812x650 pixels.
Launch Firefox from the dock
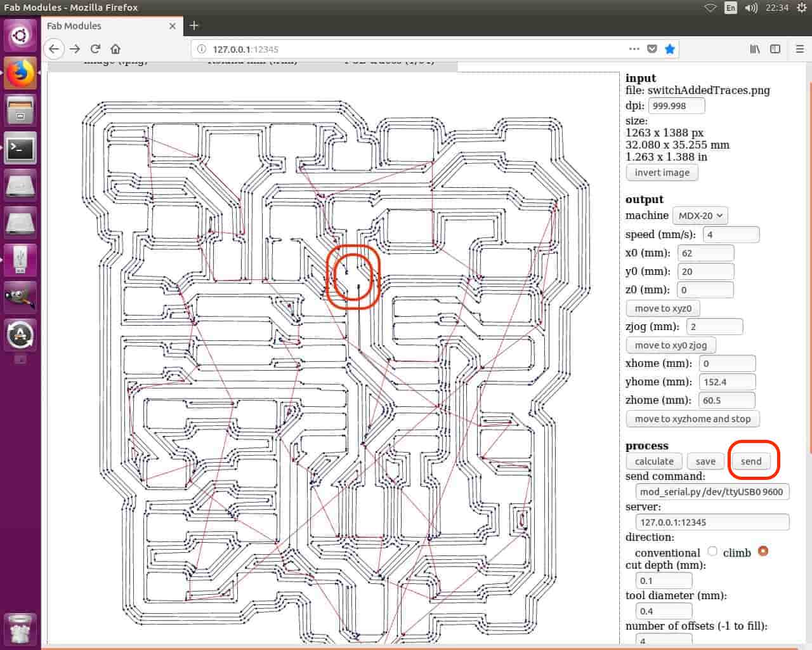(20, 73)
